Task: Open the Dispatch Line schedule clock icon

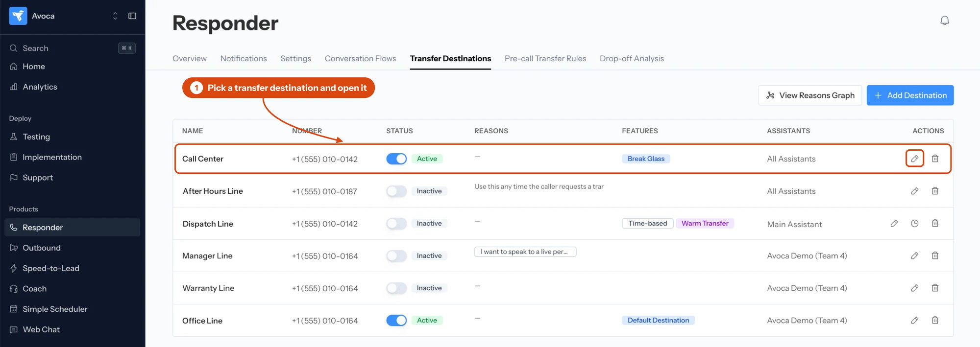Action: point(914,223)
